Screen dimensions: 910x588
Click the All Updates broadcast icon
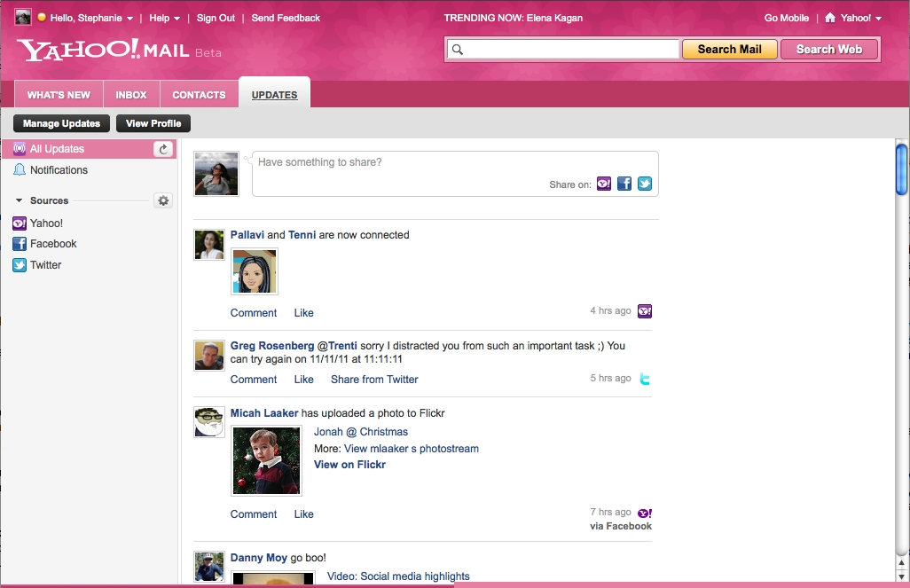point(20,149)
